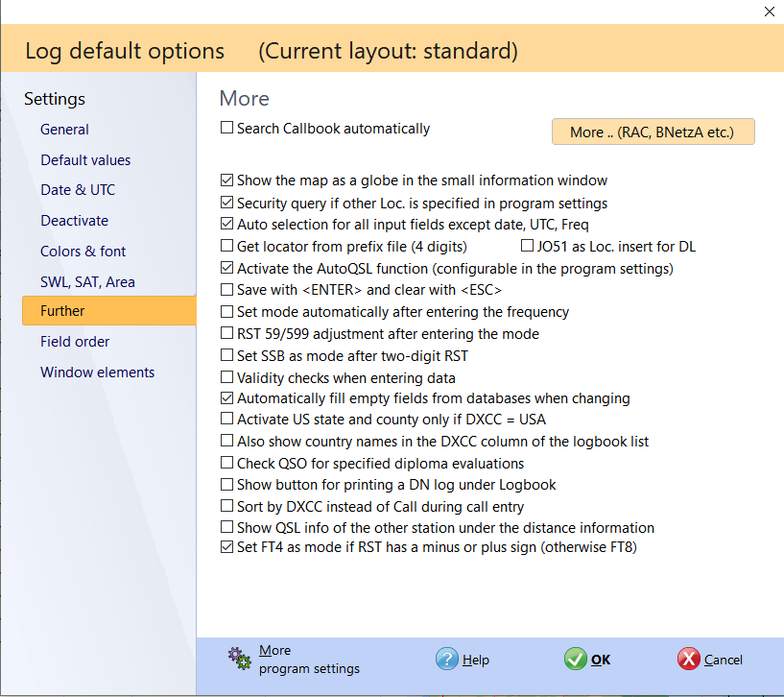Enable Get locator from prefix file
This screenshot has width=784, height=697.
tap(226, 245)
